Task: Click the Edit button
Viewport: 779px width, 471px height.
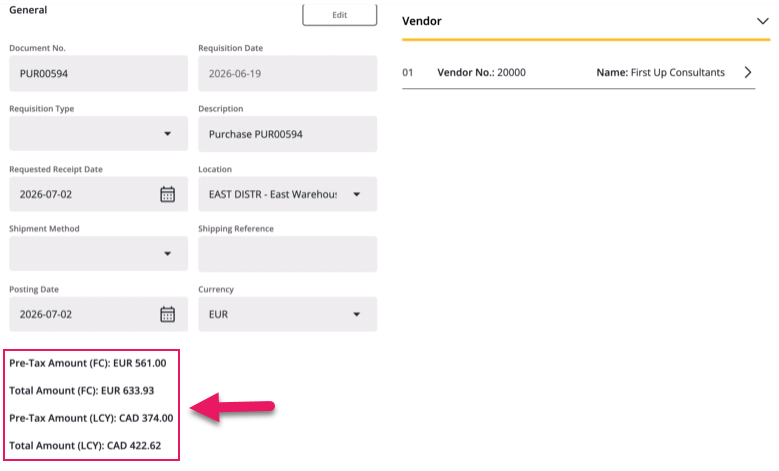Action: click(339, 15)
